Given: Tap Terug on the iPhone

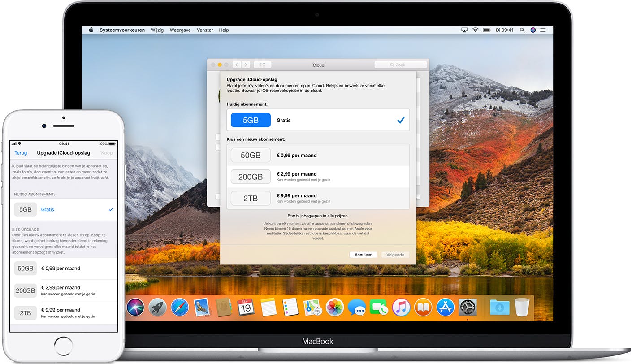Looking at the screenshot, I should [21, 153].
